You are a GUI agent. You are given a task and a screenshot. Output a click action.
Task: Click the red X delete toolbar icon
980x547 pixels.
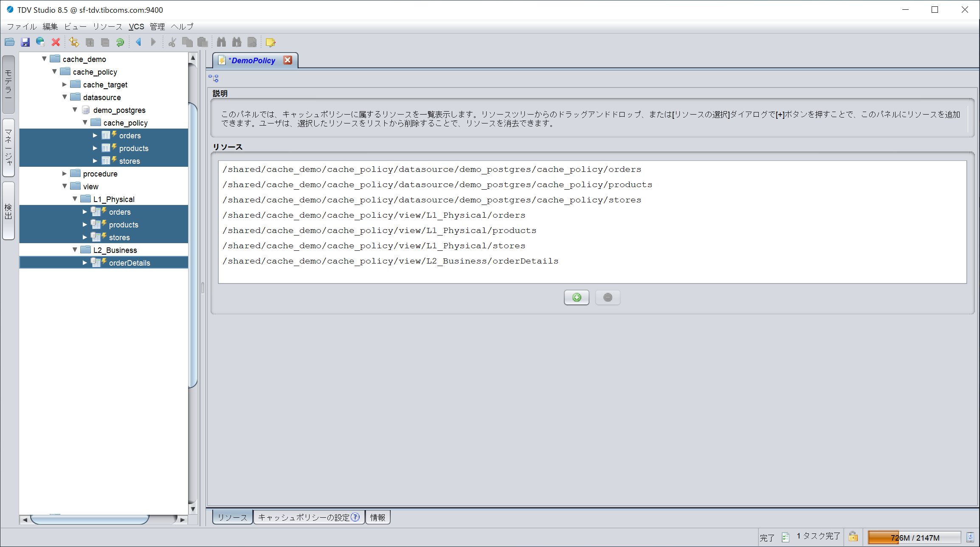[x=56, y=42]
